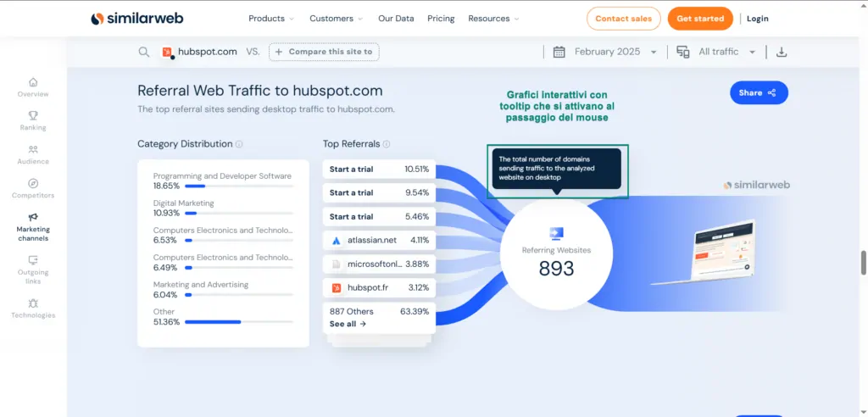Click Referral Web Traffic to hubspot.com heading
This screenshot has height=417, width=868.
point(259,91)
